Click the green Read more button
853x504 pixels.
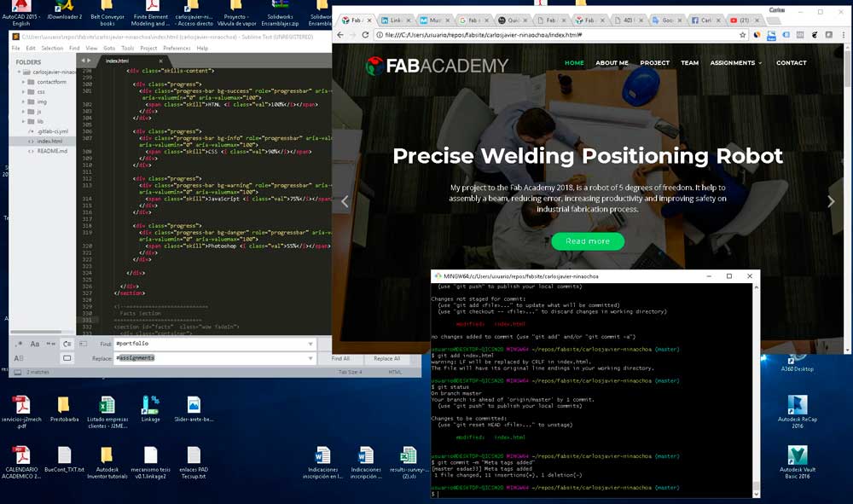[x=588, y=241]
